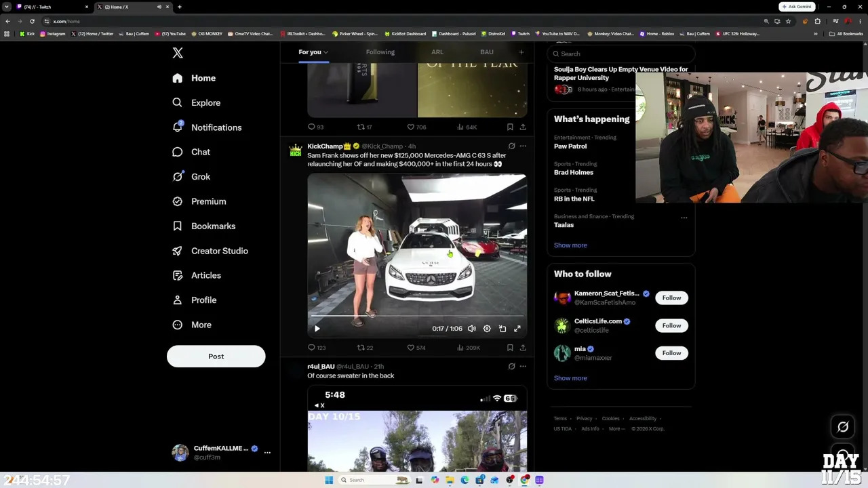Switch to the ARL tab
868x488 pixels.
coord(437,52)
